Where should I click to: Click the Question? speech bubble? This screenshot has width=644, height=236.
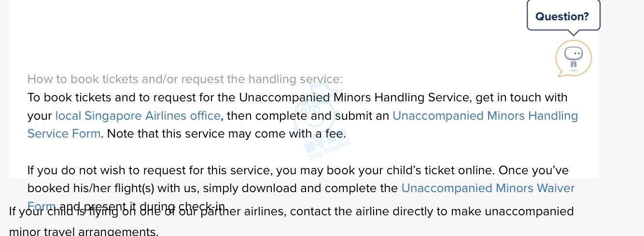point(563,17)
